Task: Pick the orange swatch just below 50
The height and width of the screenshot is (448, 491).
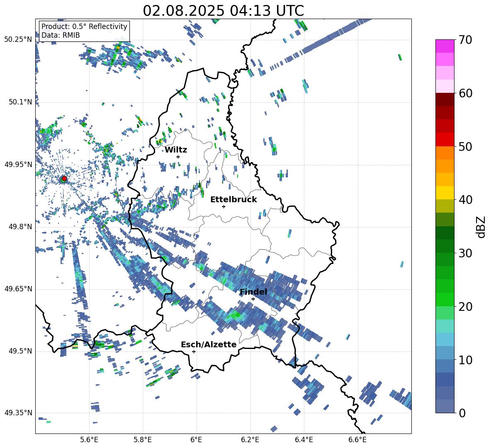Action: tap(445, 153)
